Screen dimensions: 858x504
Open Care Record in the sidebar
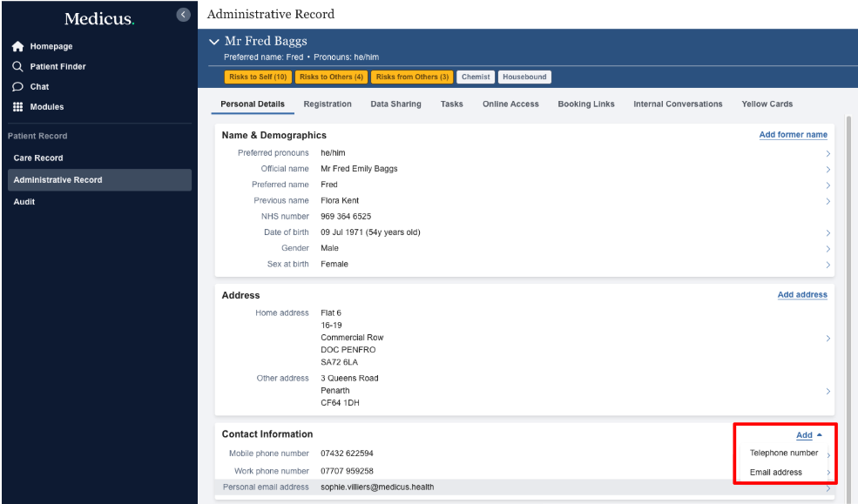click(38, 158)
